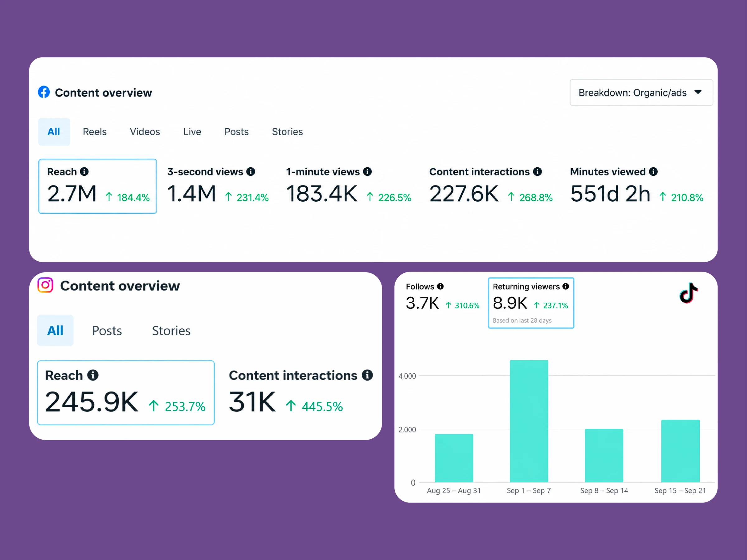Click info icon beside Returning viewers
Screen dimensions: 747x560
(566, 286)
